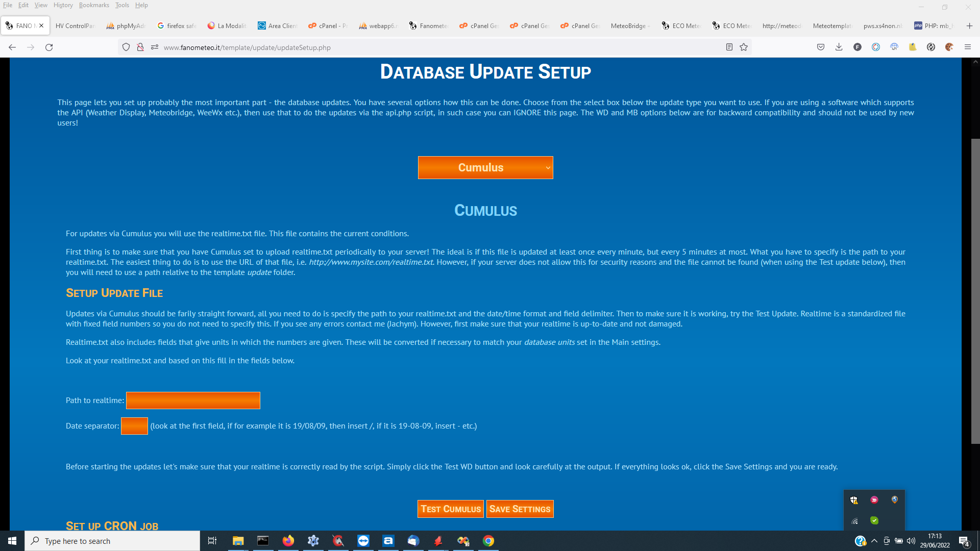This screenshot has width=980, height=551.
Task: Open the yellow sticky note extension
Action: pos(913,47)
